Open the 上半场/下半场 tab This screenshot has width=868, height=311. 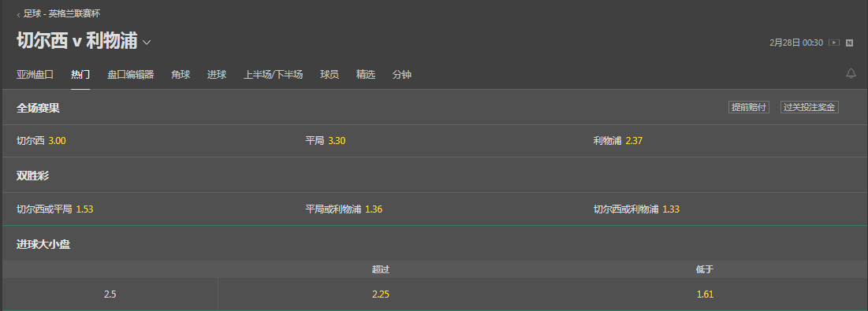coord(273,75)
